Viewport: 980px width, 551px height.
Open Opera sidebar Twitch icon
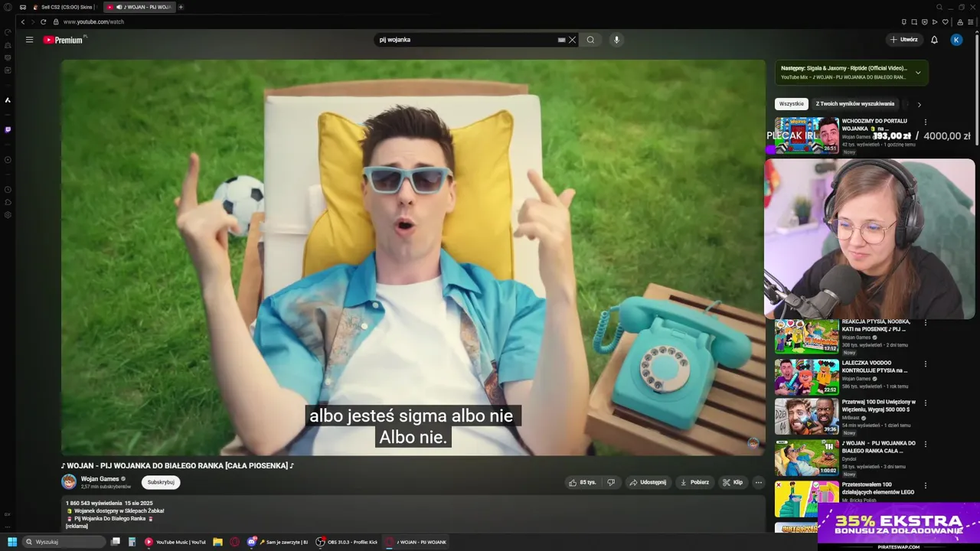(x=8, y=129)
